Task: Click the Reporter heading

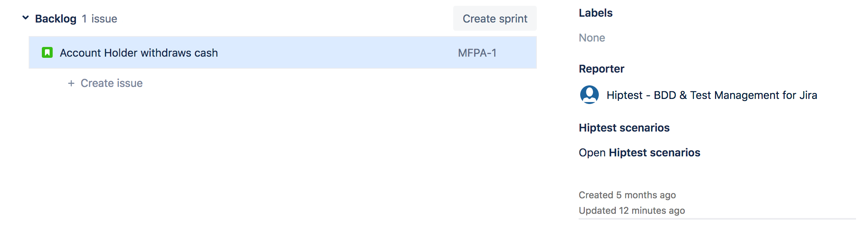Action: pos(602,69)
